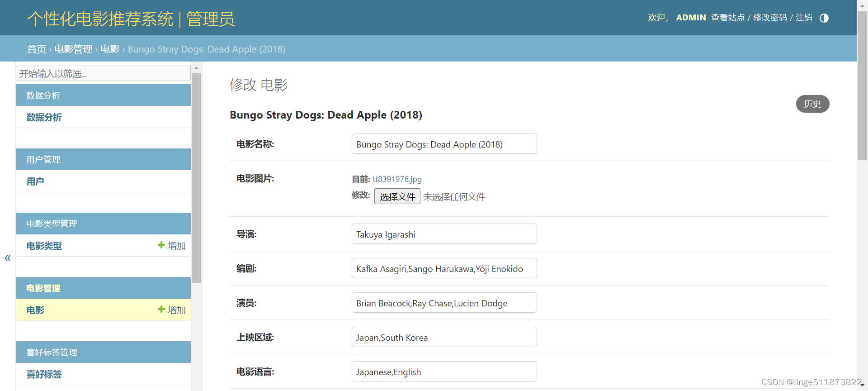Select the 用户 sidebar item
The image size is (868, 391).
tap(35, 181)
